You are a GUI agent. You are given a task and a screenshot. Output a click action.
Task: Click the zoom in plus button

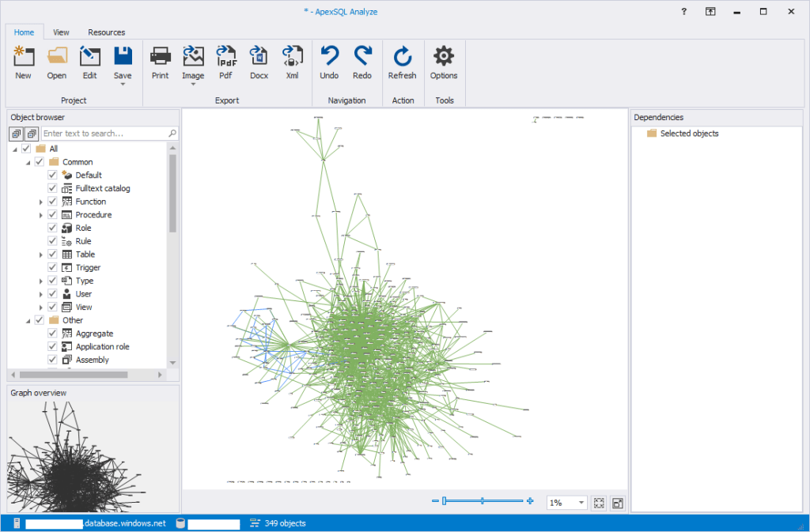point(530,501)
